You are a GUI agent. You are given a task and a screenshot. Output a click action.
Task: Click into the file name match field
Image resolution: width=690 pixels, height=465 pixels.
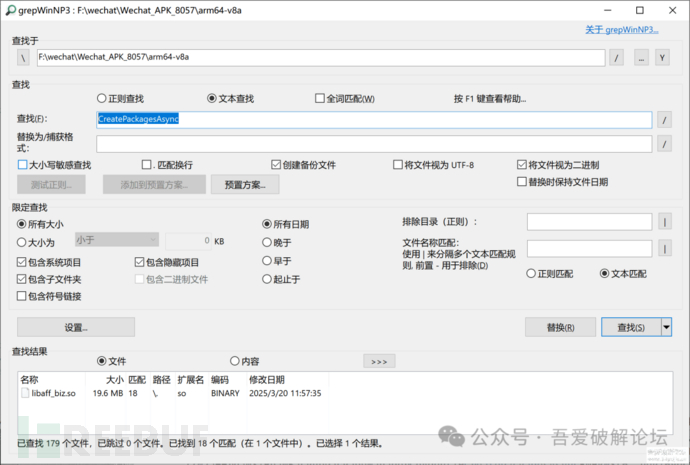point(589,248)
